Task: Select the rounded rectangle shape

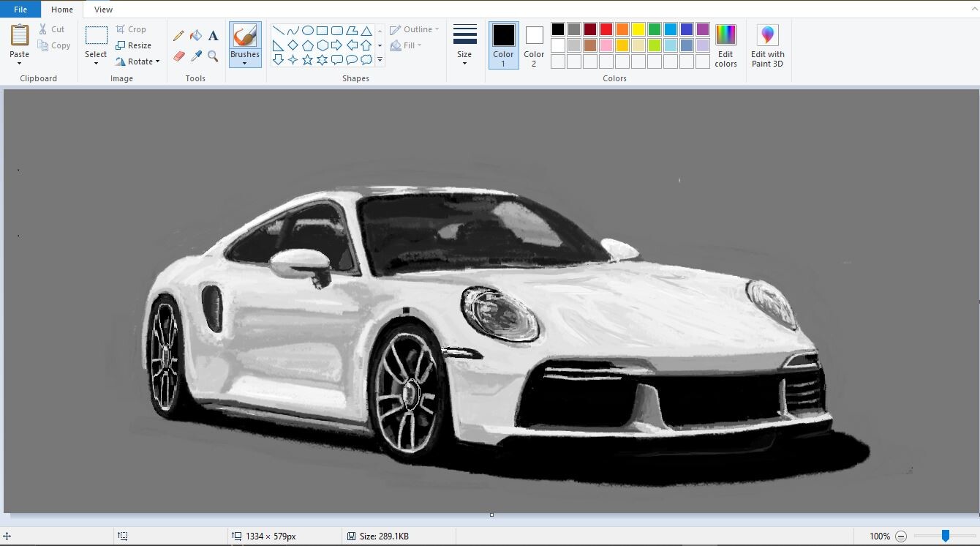Action: (336, 29)
